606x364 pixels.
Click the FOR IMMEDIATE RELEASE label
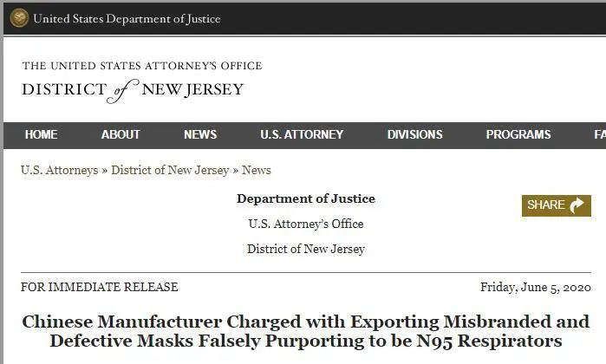pos(100,287)
